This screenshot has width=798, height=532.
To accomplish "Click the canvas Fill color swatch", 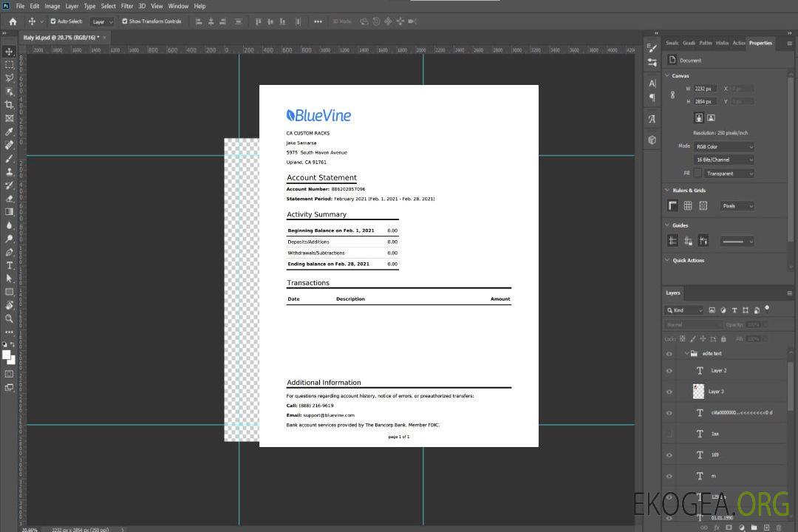I will [698, 174].
